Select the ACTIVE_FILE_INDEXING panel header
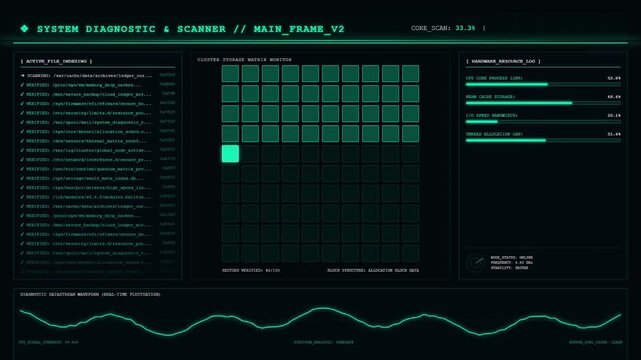641x360 pixels. tap(56, 61)
